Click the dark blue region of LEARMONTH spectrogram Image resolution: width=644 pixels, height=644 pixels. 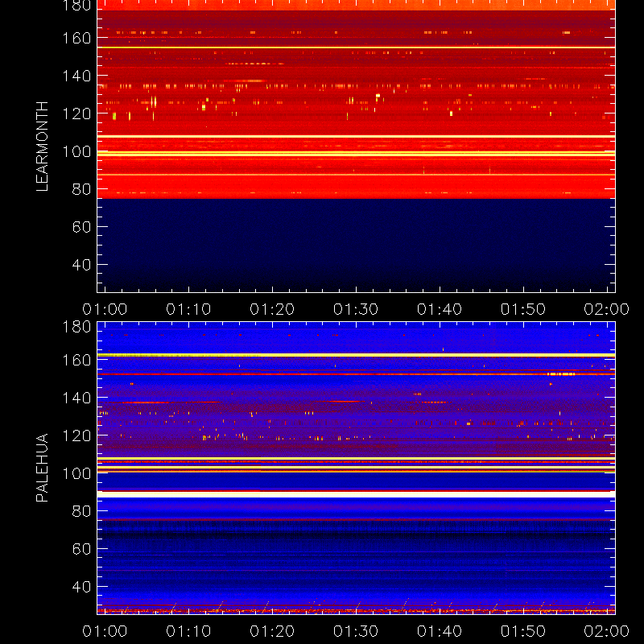coord(356,246)
